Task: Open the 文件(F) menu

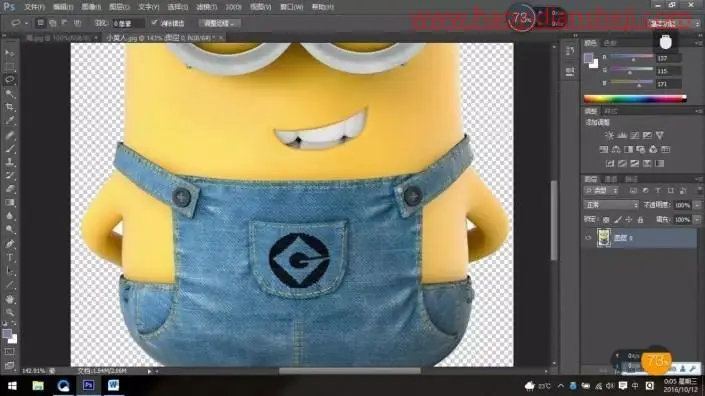Action: (34, 7)
